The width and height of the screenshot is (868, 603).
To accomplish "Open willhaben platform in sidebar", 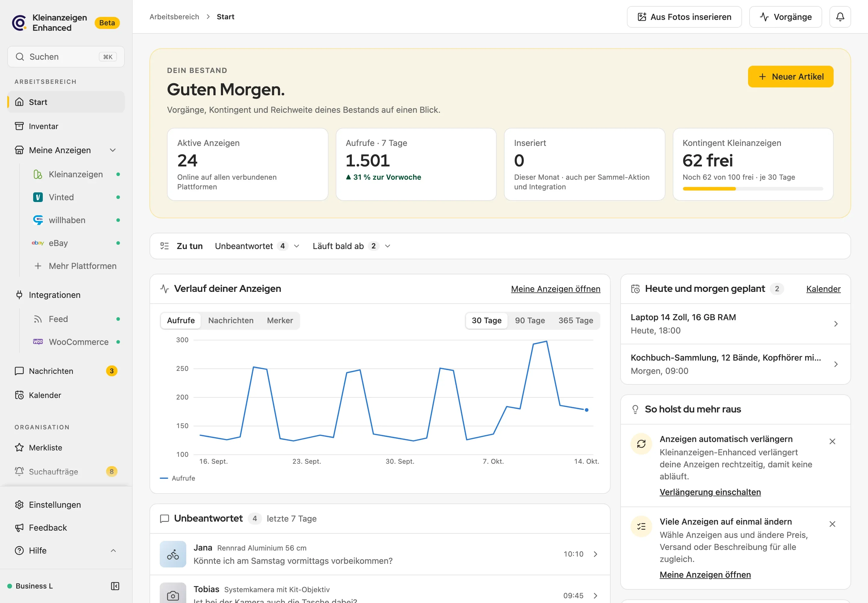I will tap(76, 220).
